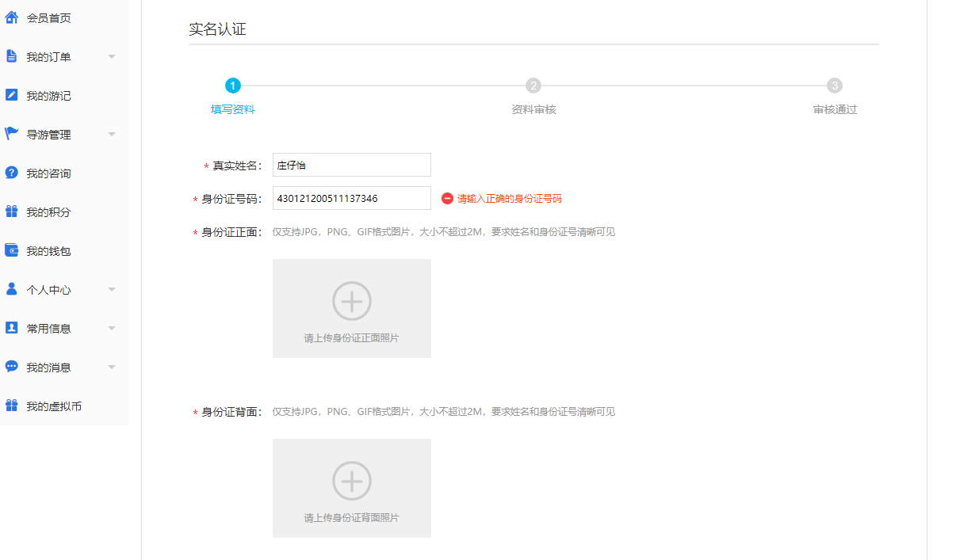Open the 我的钱包 menu entry
The image size is (956, 560).
(48, 251)
